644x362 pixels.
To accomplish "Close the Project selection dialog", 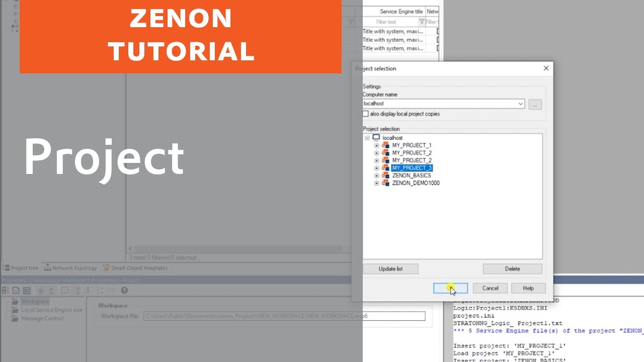I will pyautogui.click(x=546, y=68).
